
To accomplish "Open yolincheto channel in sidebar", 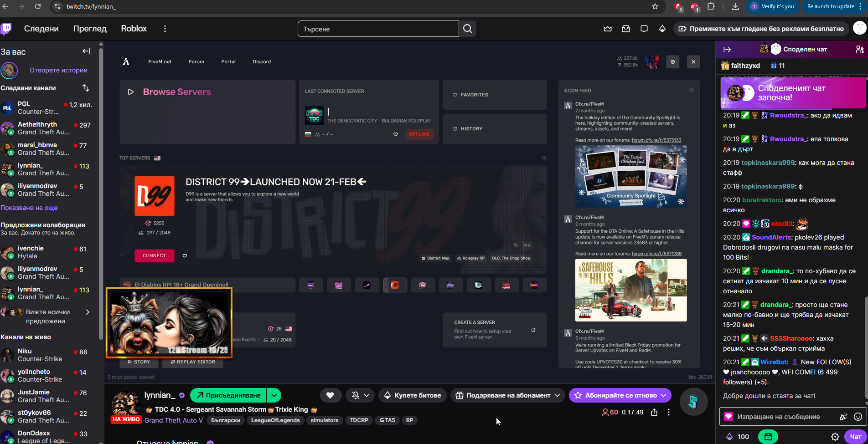I will 46,376.
